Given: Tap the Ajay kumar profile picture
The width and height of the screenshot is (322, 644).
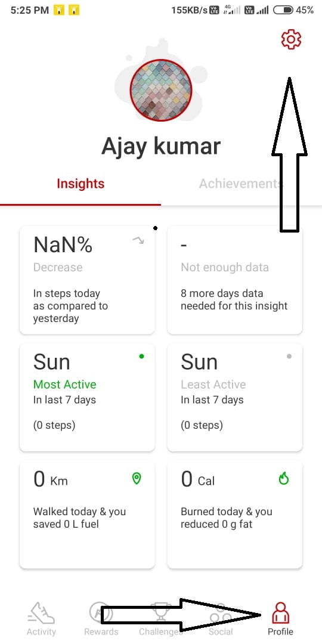Looking at the screenshot, I should coord(161,90).
